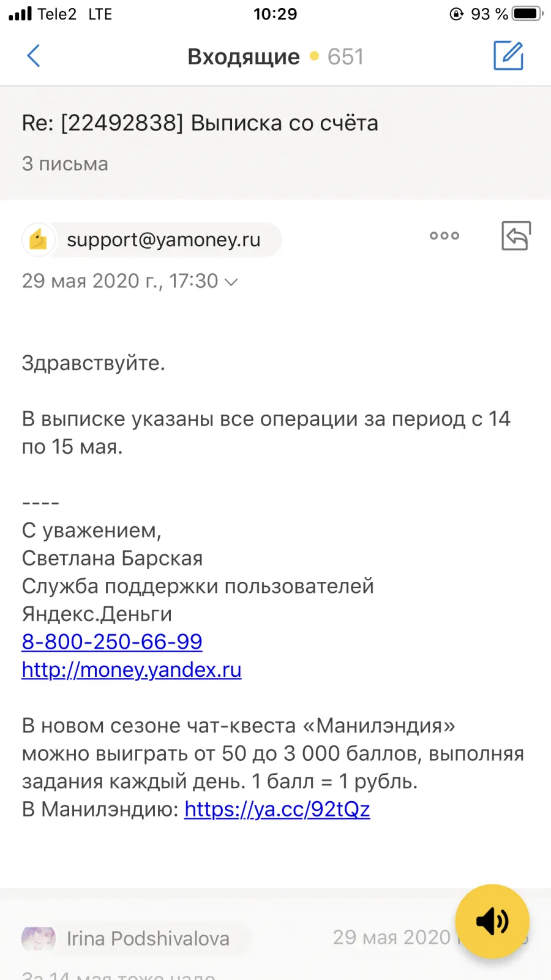This screenshot has width=551, height=980.
Task: Tap the collapsed message date 29 мая 2020
Action: [392, 937]
